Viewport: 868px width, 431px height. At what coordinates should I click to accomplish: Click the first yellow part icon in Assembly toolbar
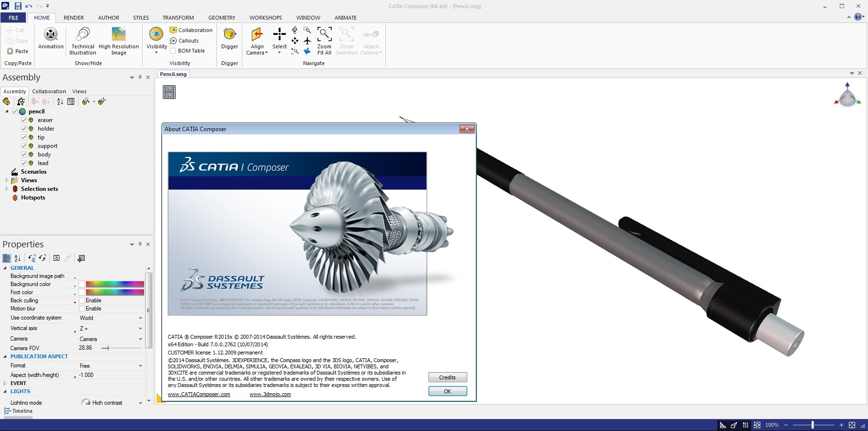point(6,101)
